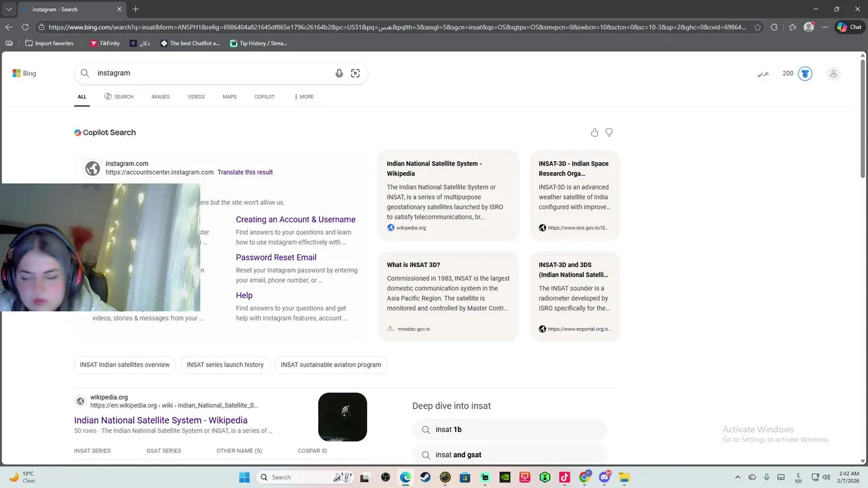Click the satellite thumbnail image
The width and height of the screenshot is (868, 488).
coord(342,417)
